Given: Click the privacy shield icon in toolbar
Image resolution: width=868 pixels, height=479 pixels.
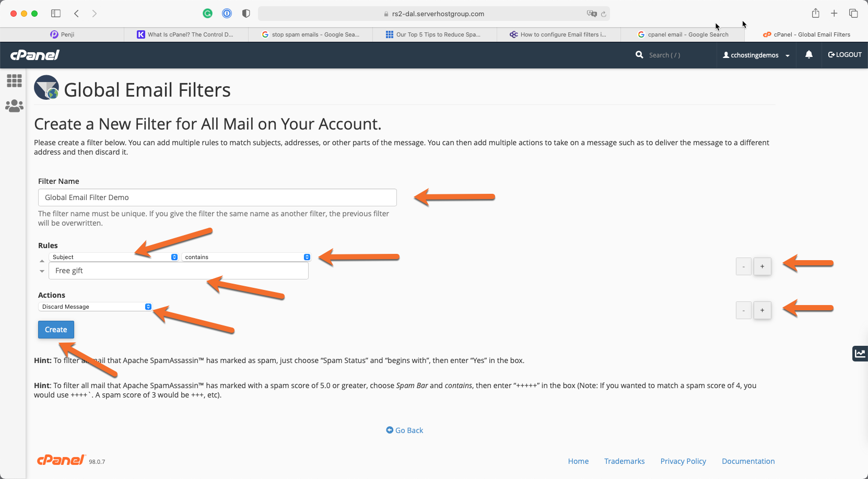Looking at the screenshot, I should 246,14.
